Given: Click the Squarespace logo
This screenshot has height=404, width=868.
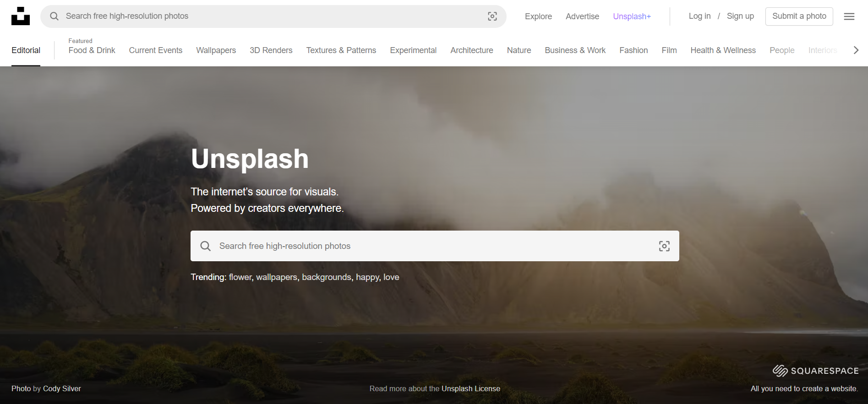Looking at the screenshot, I should 816,371.
